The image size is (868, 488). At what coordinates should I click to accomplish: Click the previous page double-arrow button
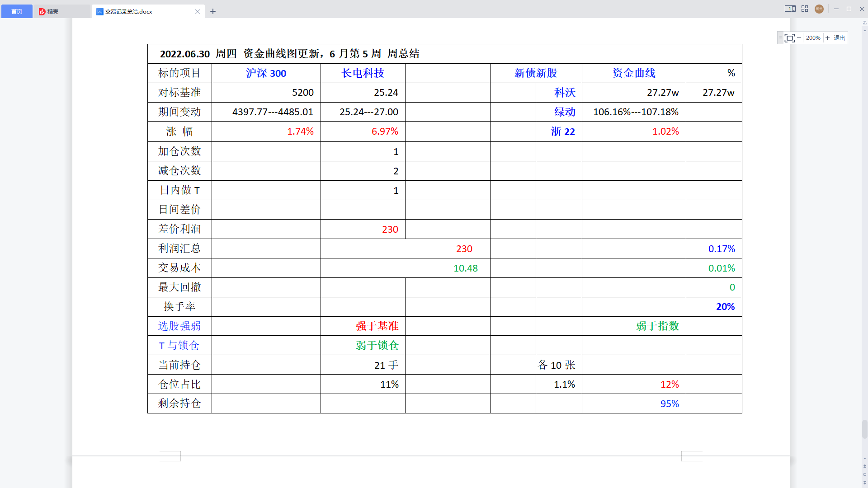864,466
